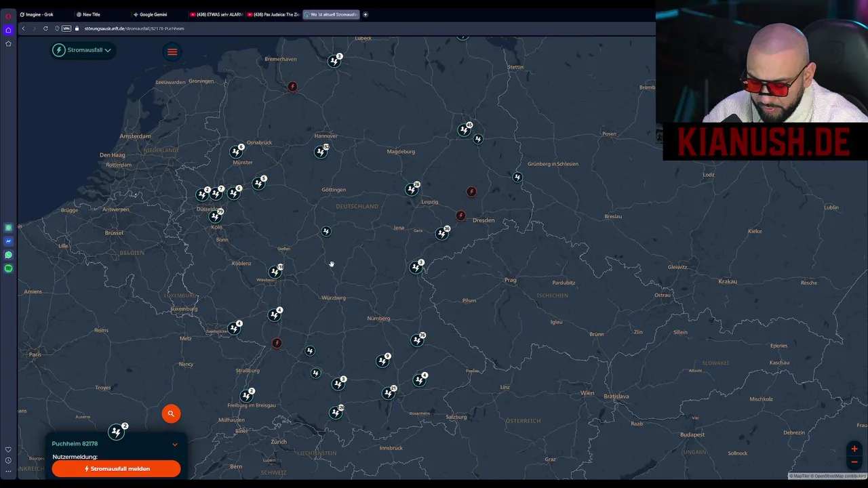Click KIANUSH.DE overlay banner
This screenshot has height=488, width=868.
pyautogui.click(x=764, y=143)
